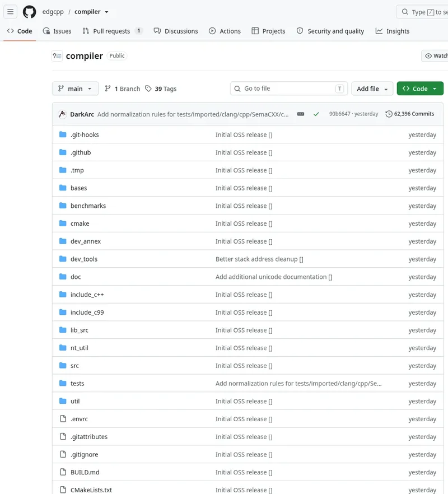Open the 62,396 Commits history
Screen dimensions: 448x494
pos(409,114)
